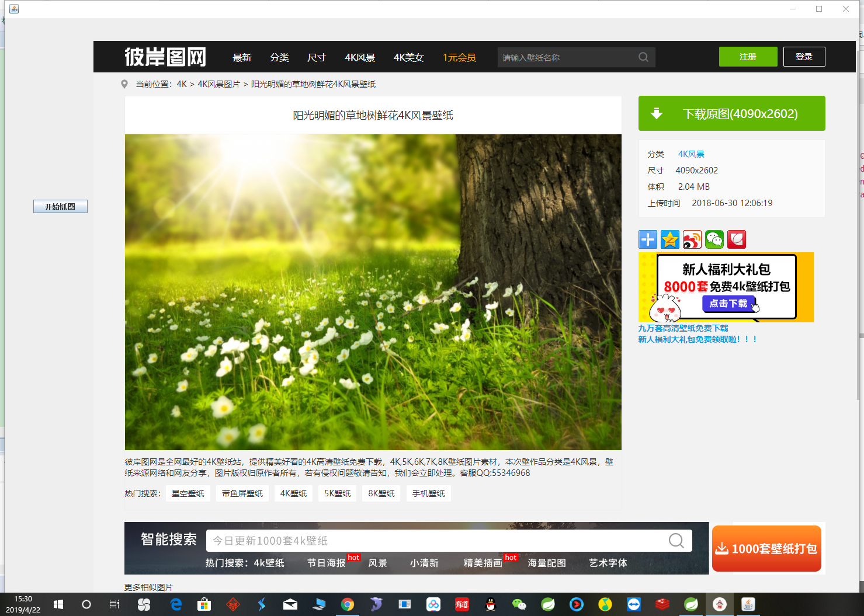
Task: Open Task View from the taskbar
Action: click(114, 604)
